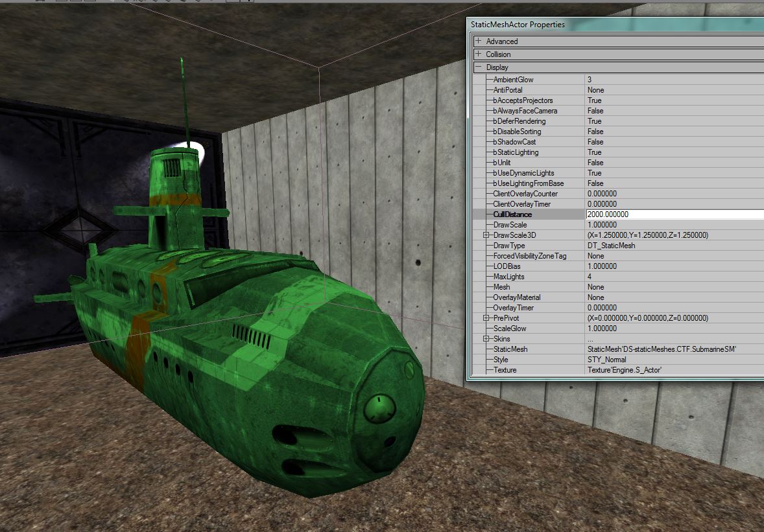Expand the DrawScale3D plus icon

[x=486, y=235]
